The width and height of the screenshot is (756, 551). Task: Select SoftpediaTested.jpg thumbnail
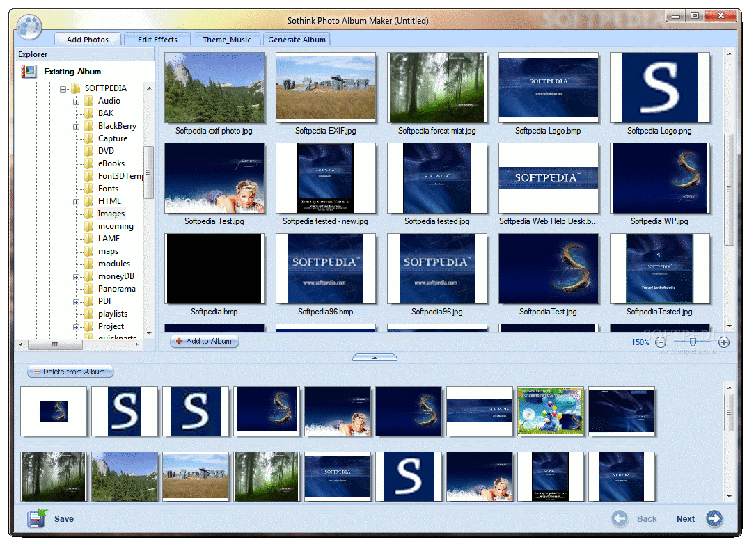pyautogui.click(x=660, y=269)
